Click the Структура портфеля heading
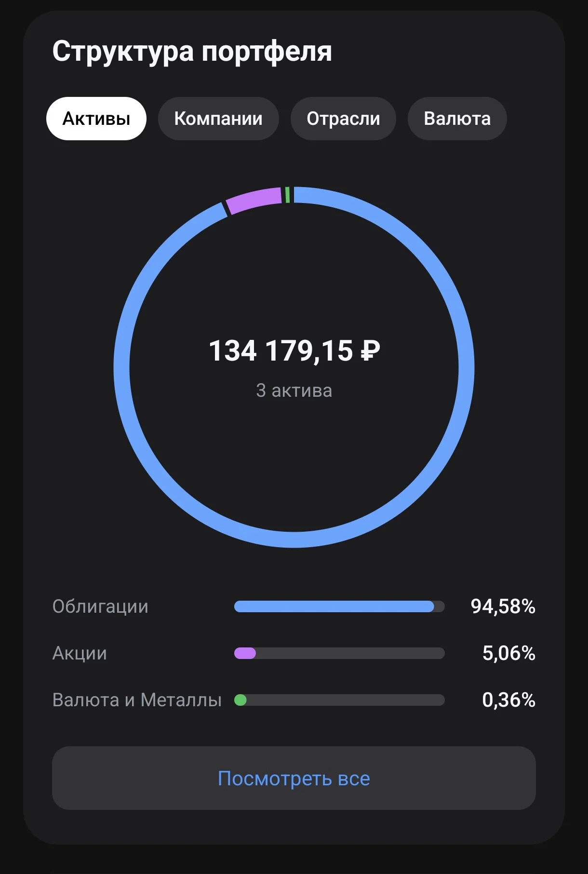This screenshot has height=874, width=588. tap(192, 52)
